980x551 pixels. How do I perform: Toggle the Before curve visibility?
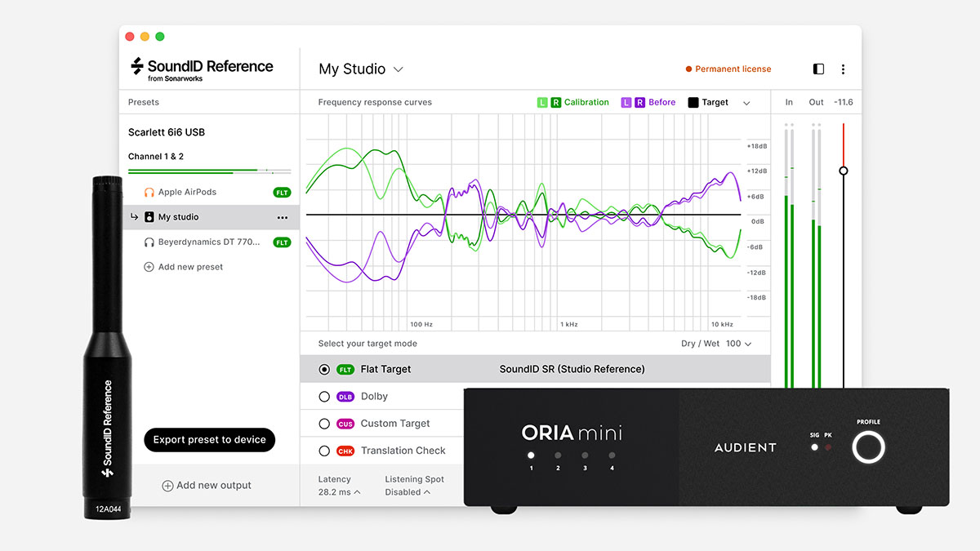[648, 101]
